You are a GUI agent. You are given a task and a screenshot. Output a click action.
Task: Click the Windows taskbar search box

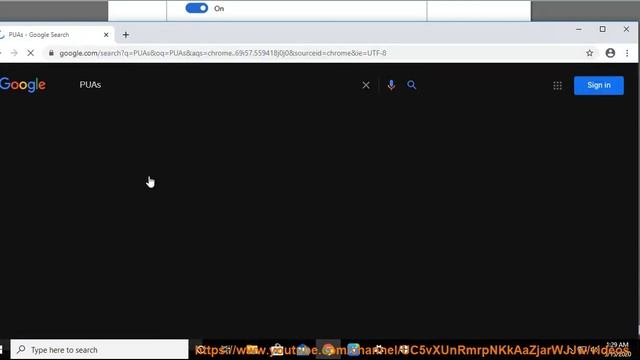pos(100,350)
